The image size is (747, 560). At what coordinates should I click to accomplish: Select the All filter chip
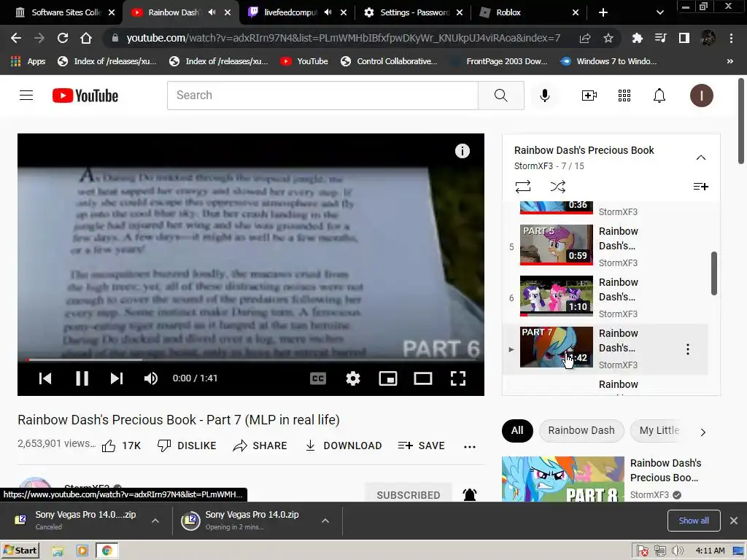tap(517, 430)
